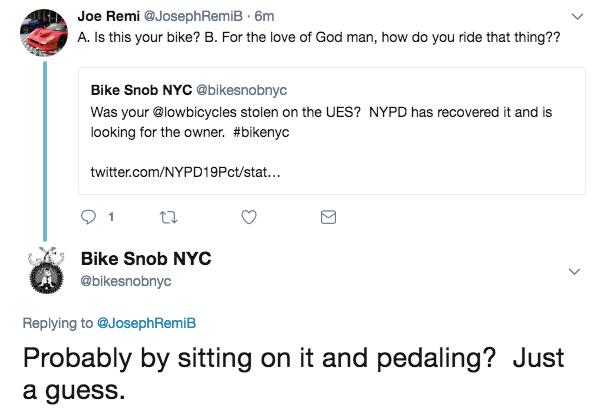The image size is (603, 413).
Task: Like Joe Remi's tweet with the heart
Action: pyautogui.click(x=250, y=216)
